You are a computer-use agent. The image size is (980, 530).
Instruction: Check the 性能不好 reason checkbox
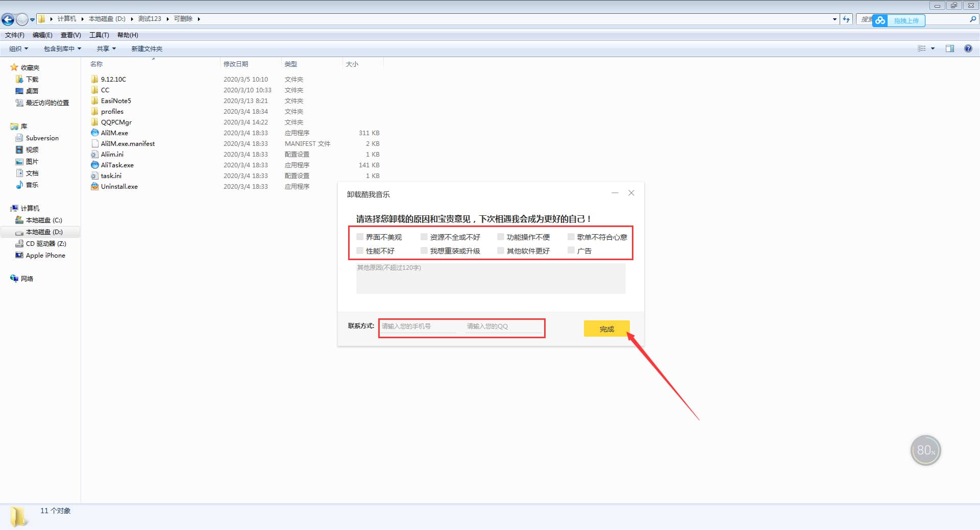359,250
